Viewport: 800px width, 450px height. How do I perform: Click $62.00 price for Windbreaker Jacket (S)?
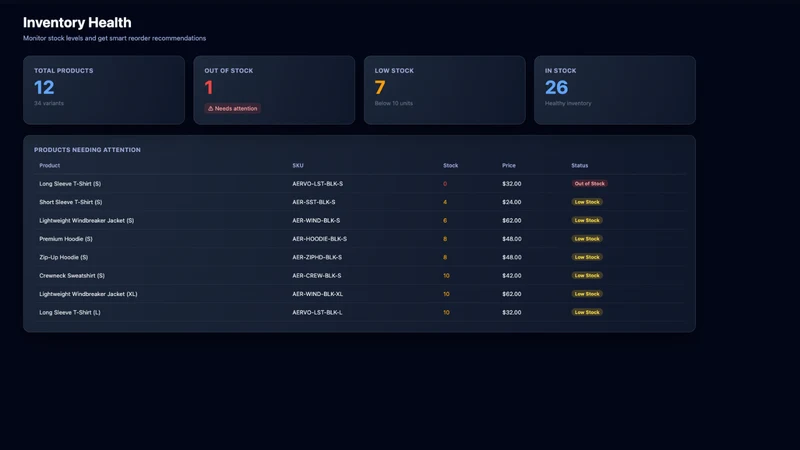tap(512, 220)
